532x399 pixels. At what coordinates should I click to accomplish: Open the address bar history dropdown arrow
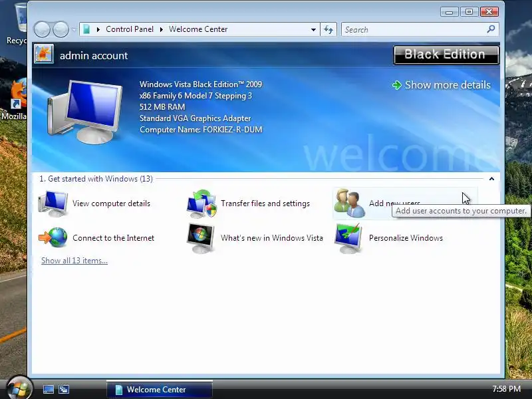point(313,29)
